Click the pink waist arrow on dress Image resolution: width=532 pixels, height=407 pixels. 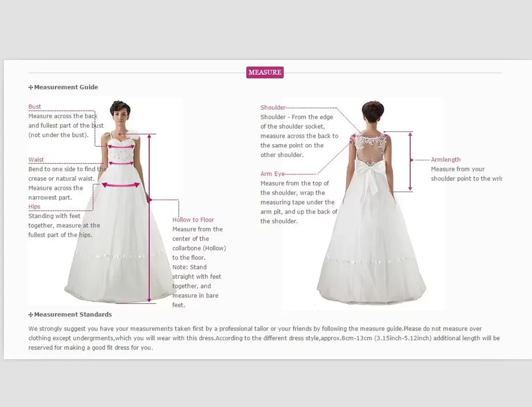(121, 163)
